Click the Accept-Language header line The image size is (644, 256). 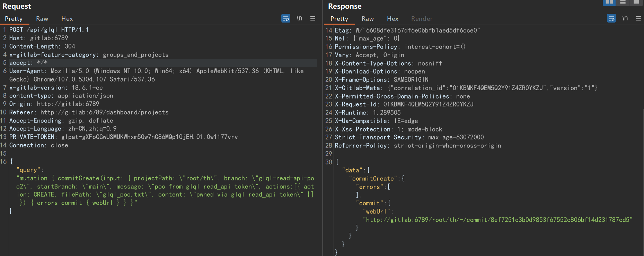63,129
